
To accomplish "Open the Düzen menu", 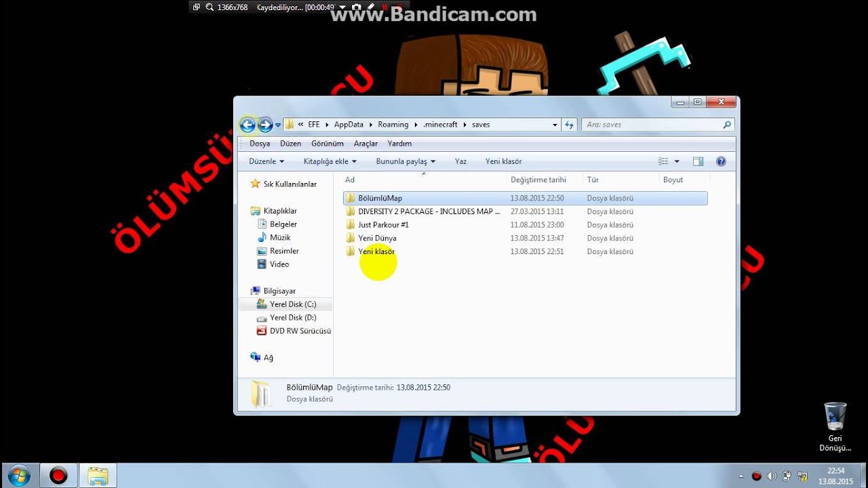I will coord(290,144).
